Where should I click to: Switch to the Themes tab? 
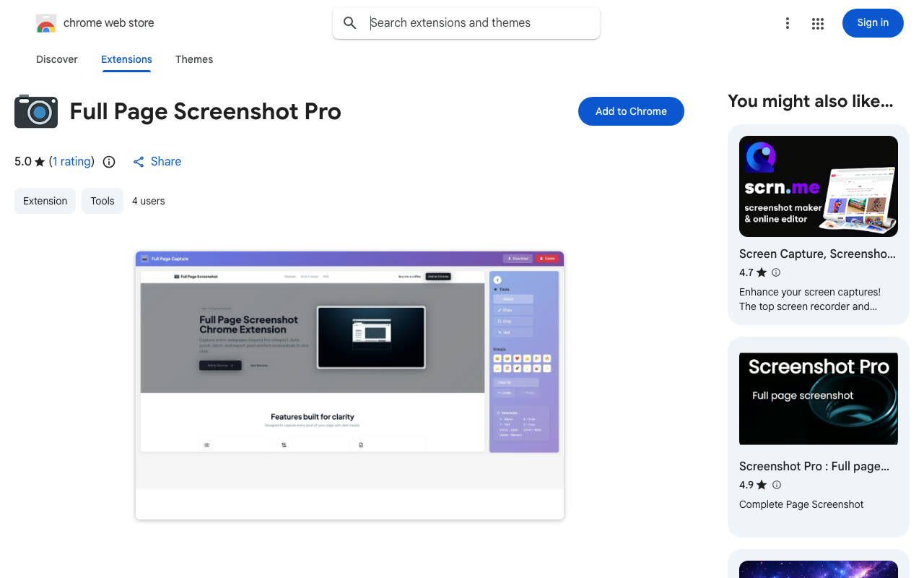[194, 59]
